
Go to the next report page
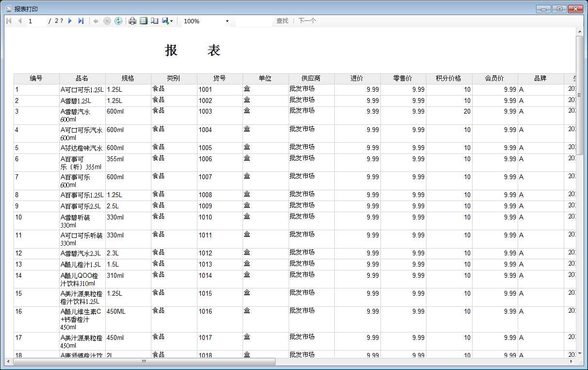coord(70,21)
